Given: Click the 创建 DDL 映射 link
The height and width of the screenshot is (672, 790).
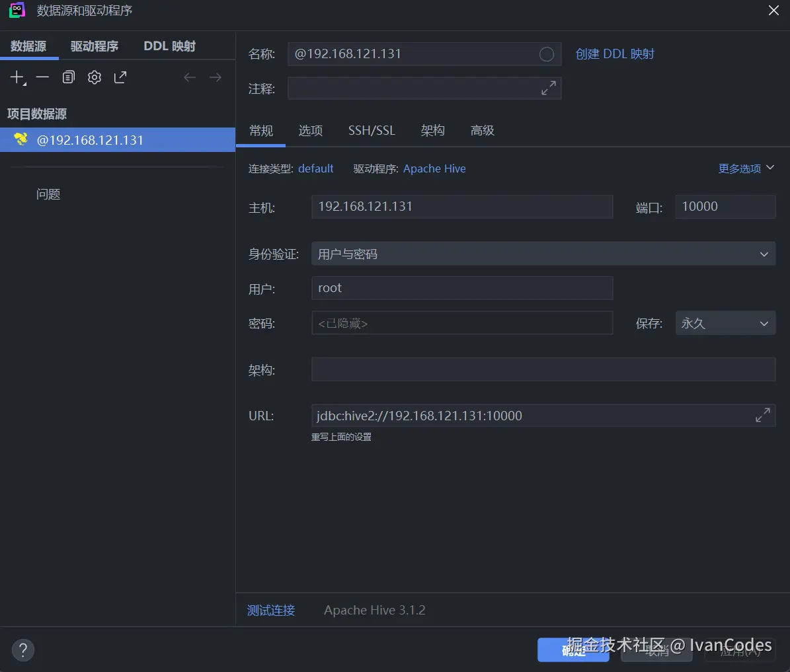Looking at the screenshot, I should pos(615,54).
